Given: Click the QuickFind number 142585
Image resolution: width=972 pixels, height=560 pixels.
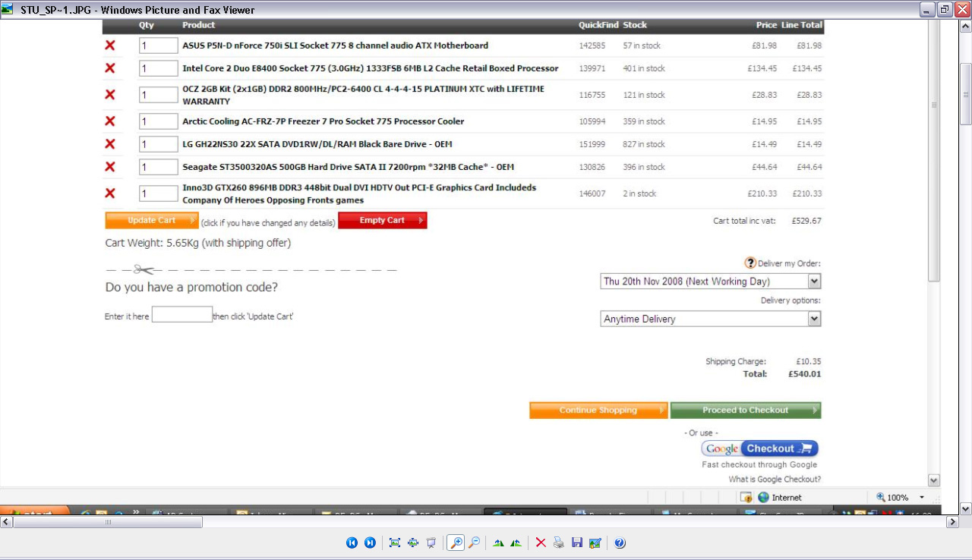Looking at the screenshot, I should pos(592,46).
